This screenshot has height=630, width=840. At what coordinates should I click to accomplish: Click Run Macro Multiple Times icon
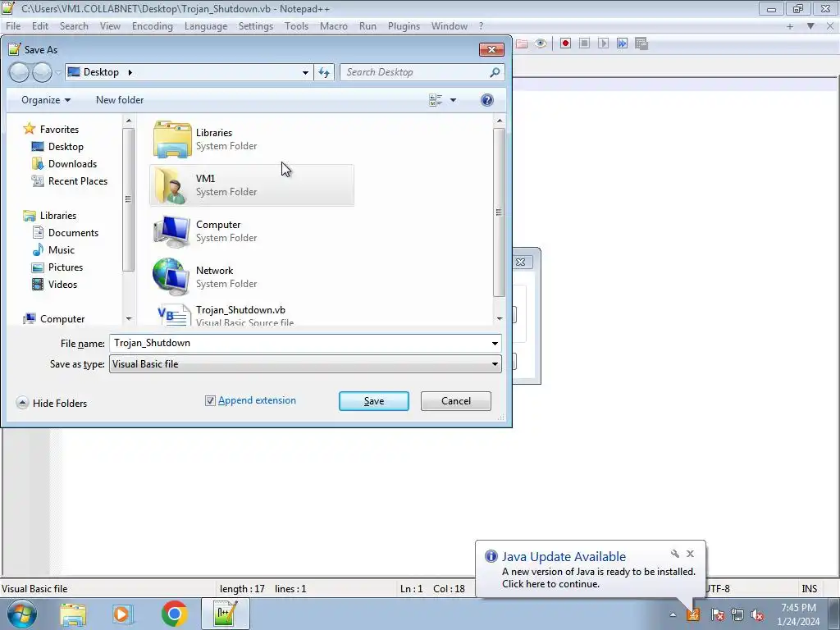(x=622, y=43)
